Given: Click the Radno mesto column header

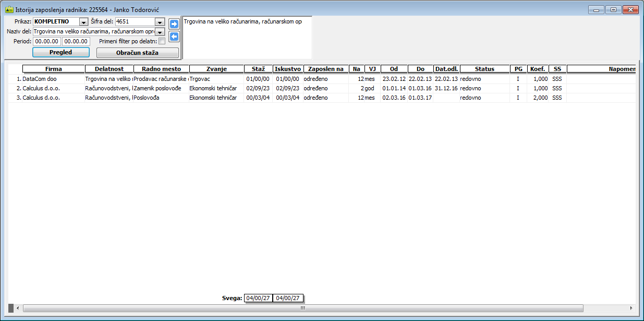Looking at the screenshot, I should [x=161, y=69].
